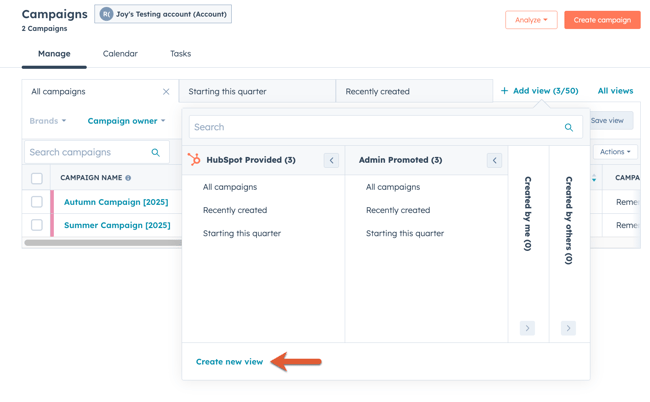
Task: Check the Summer Campaign [2025] checkbox
Action: (x=37, y=225)
